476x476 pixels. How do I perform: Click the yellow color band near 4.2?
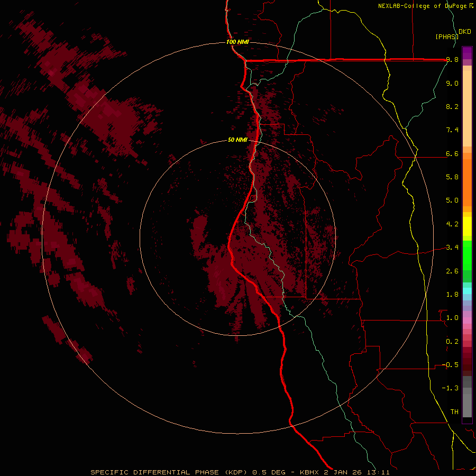(467, 226)
